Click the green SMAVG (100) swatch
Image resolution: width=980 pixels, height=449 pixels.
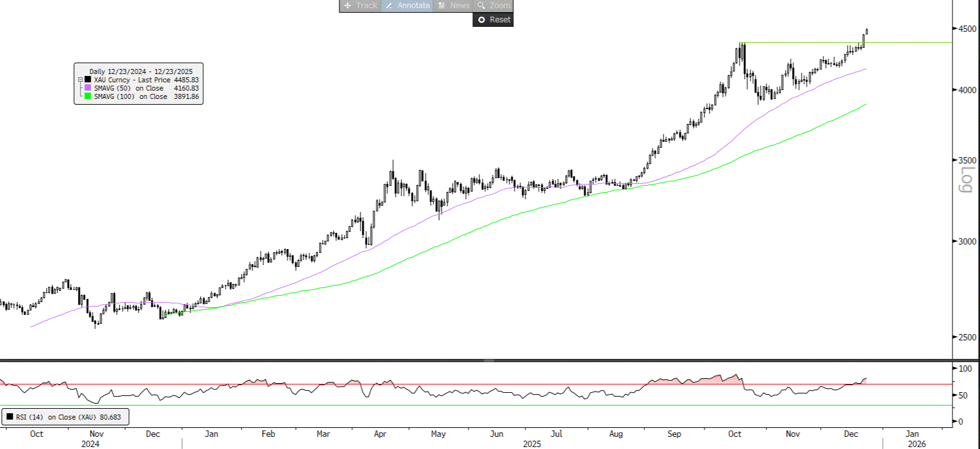[x=88, y=96]
